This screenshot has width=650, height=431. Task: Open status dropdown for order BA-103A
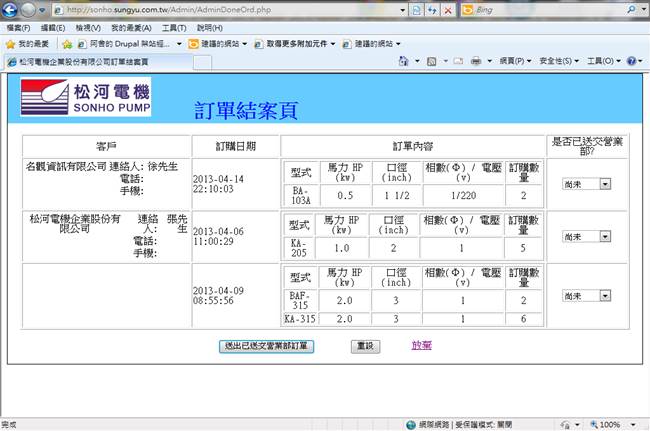(605, 184)
